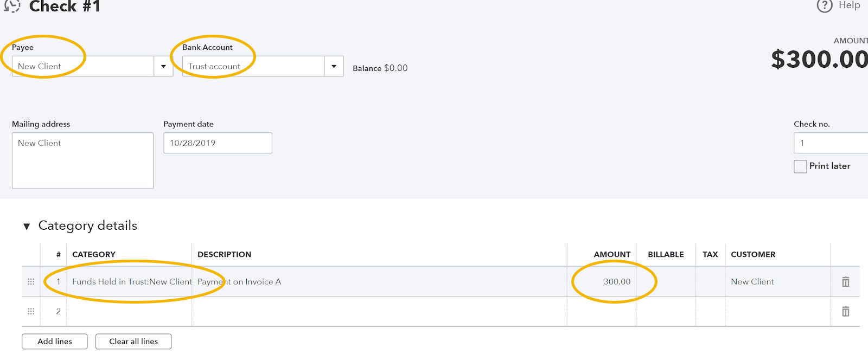The height and width of the screenshot is (354, 868).
Task: Click the Help question mark icon
Action: coord(825,5)
